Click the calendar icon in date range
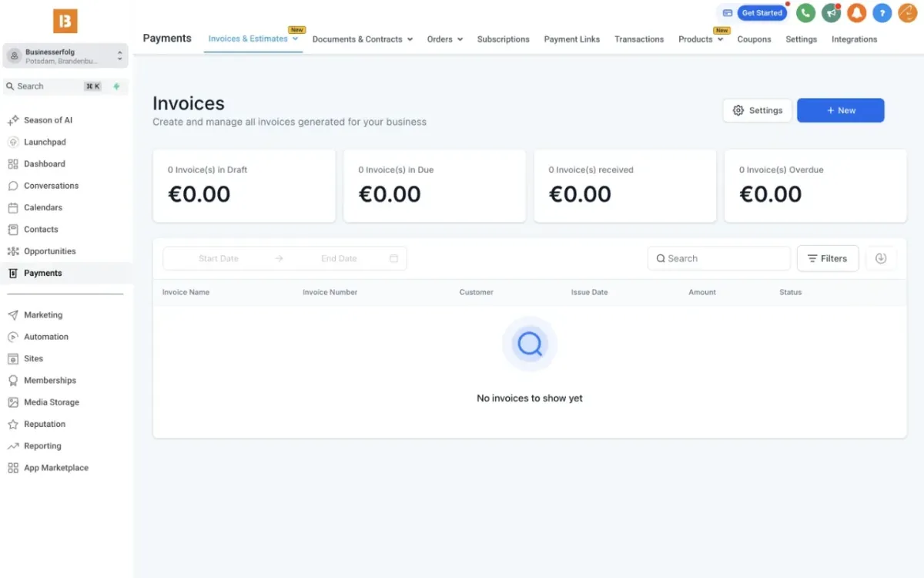Viewport: 924px width, 578px height. (393, 259)
